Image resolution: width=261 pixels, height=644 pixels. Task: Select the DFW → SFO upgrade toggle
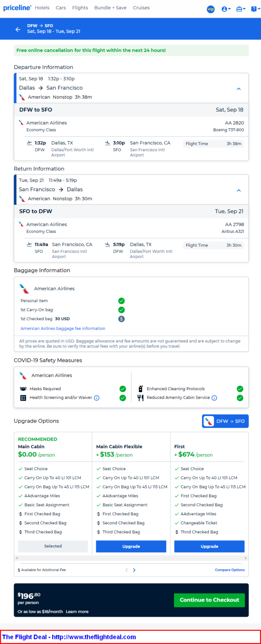tap(225, 421)
